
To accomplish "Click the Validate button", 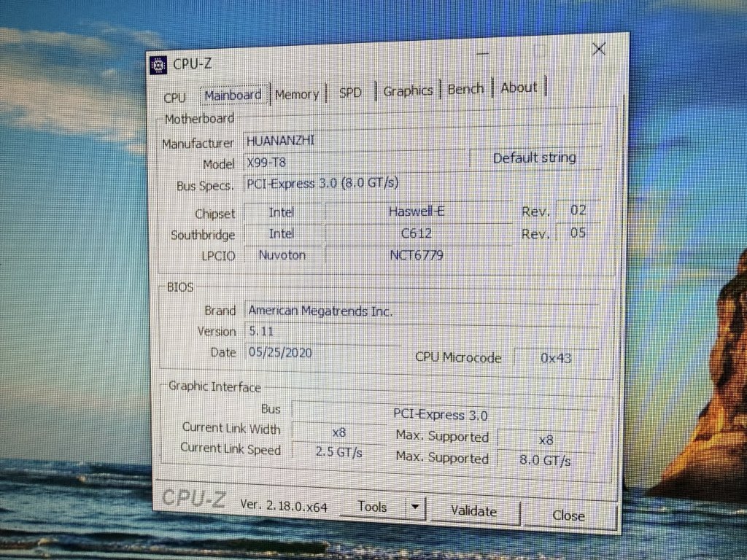I will [473, 511].
